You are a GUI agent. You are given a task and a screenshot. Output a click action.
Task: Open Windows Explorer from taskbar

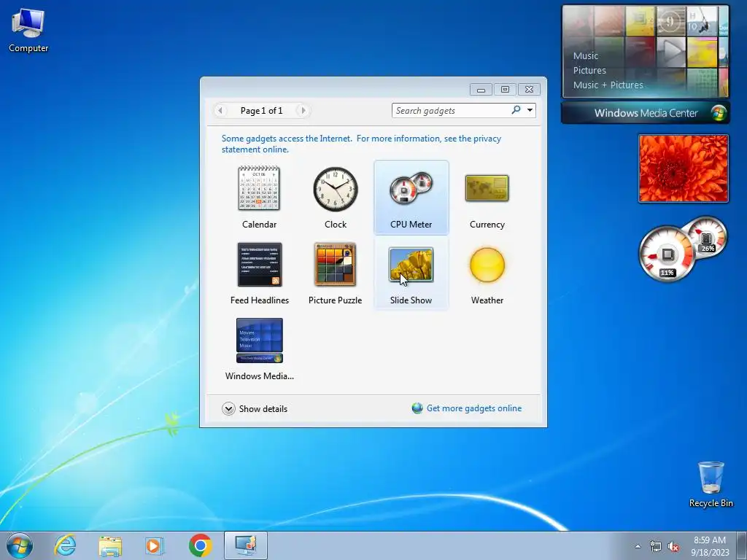pyautogui.click(x=110, y=545)
